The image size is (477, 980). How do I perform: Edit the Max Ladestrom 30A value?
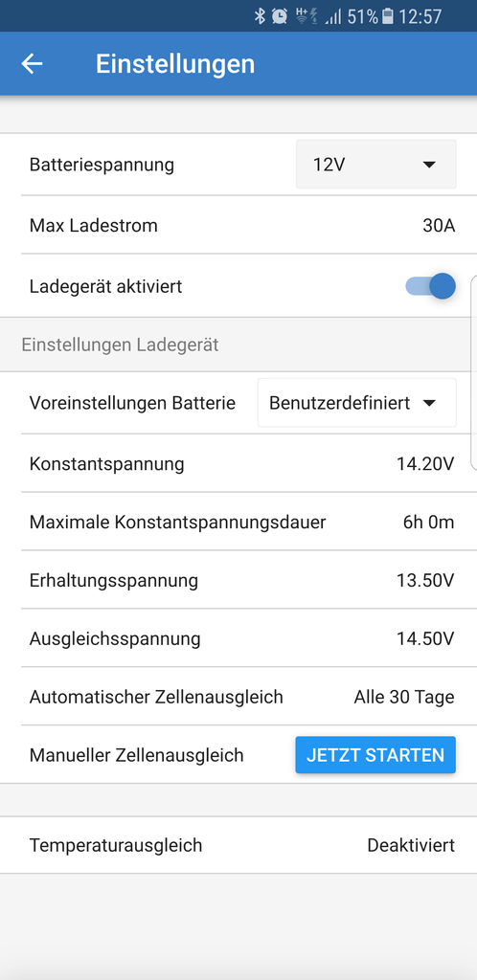238,225
